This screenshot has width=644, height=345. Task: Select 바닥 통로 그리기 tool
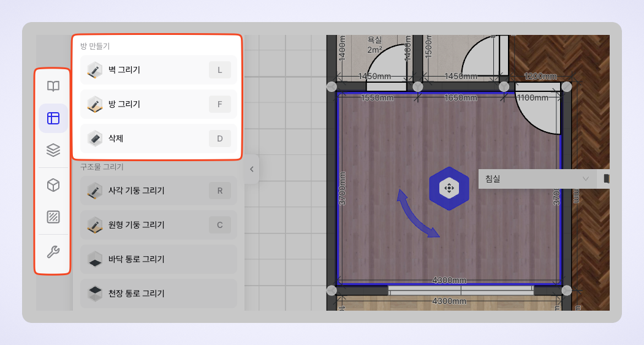click(159, 259)
